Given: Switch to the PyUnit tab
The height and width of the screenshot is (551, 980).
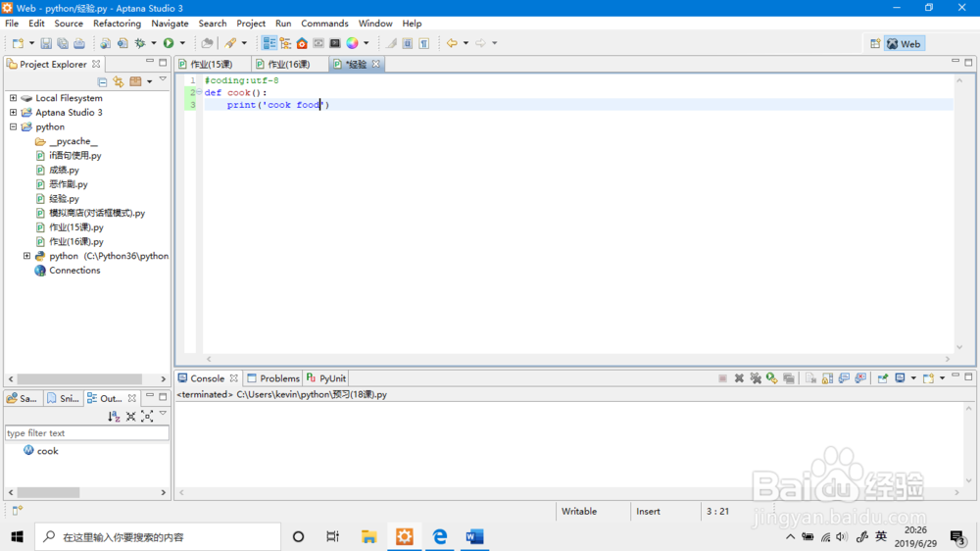Looking at the screenshot, I should pyautogui.click(x=326, y=378).
